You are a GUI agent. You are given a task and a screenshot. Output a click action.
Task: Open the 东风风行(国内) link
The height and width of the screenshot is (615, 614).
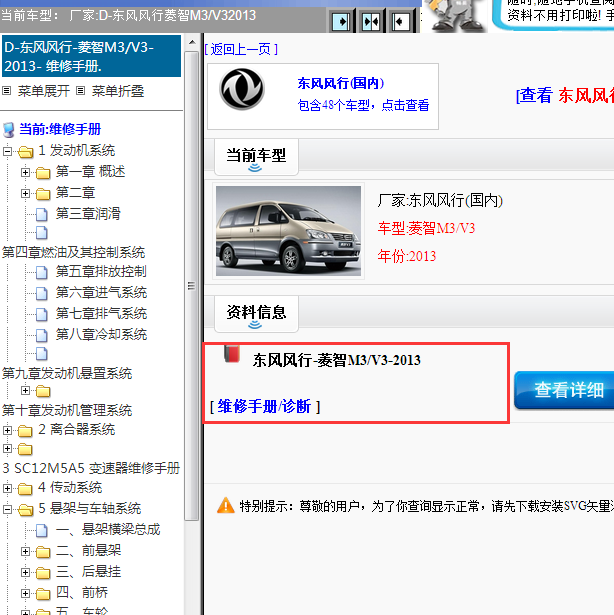(x=341, y=83)
